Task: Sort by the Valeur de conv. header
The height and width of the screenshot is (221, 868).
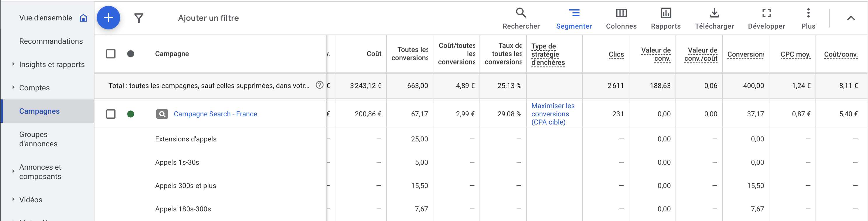Action: 656,54
